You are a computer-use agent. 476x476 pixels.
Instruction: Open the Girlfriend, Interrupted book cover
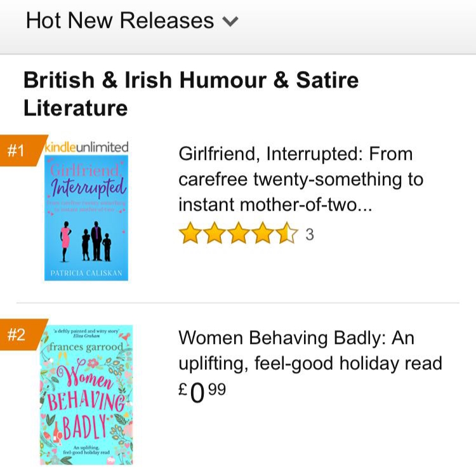(x=86, y=217)
